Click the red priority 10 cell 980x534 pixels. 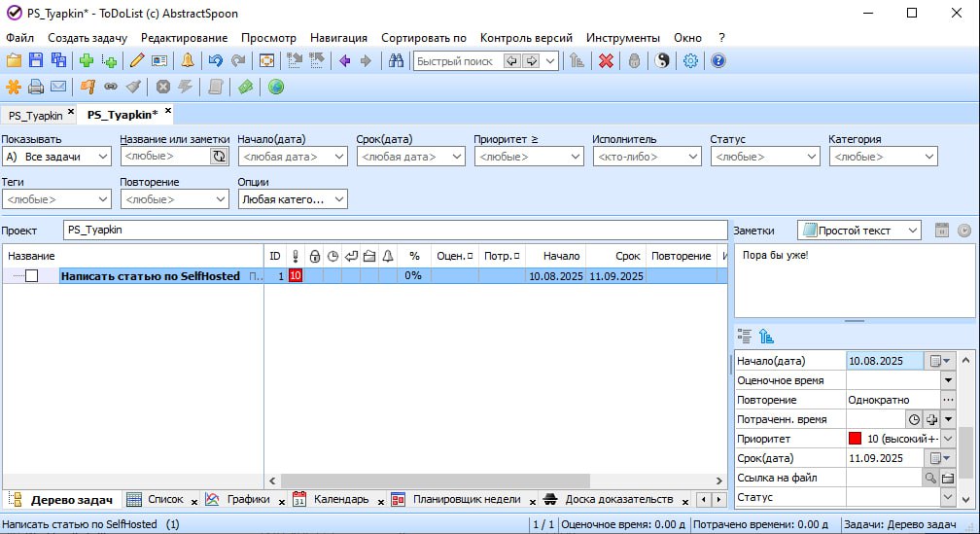[296, 276]
